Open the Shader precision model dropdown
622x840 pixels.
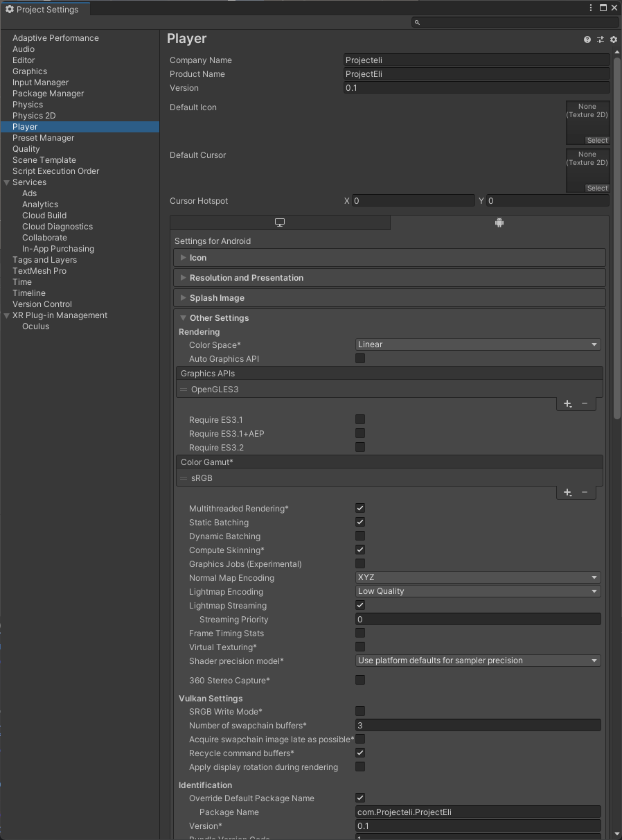click(478, 660)
